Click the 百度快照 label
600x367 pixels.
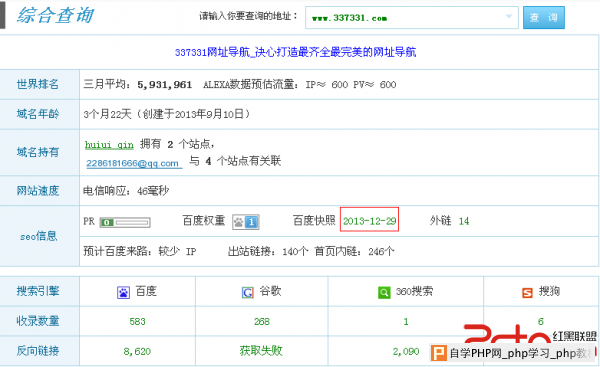(x=315, y=220)
